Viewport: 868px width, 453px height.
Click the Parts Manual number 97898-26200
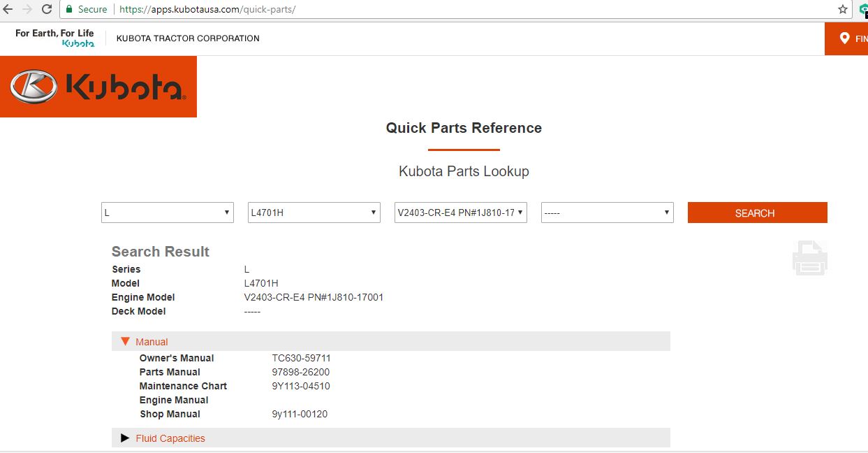click(x=301, y=372)
